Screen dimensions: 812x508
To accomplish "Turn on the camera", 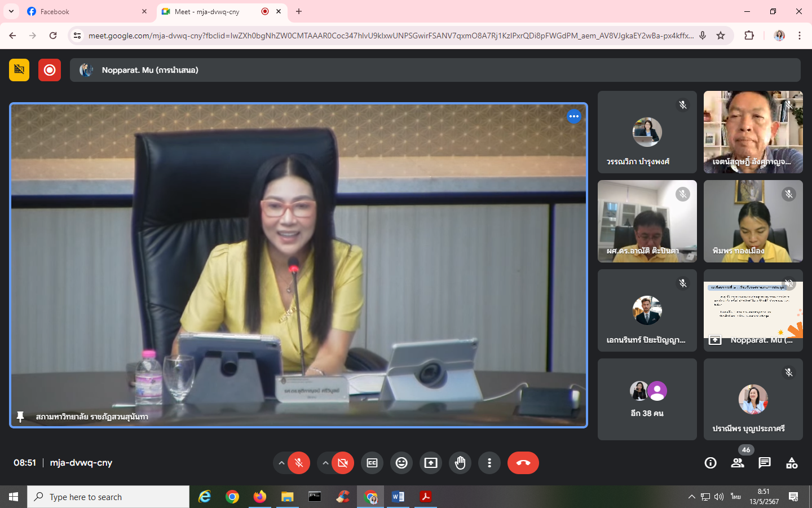I will pyautogui.click(x=343, y=463).
